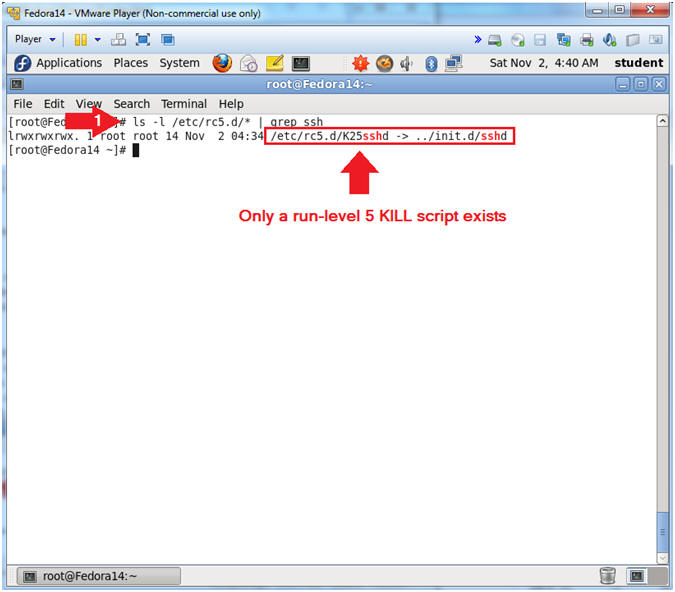The height and width of the screenshot is (592, 675).
Task: Open the terminal Search menu
Action: [132, 104]
